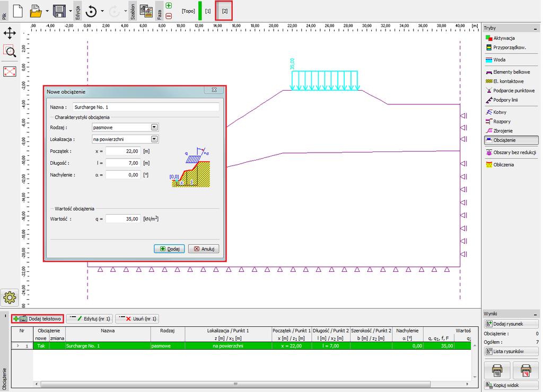Select the Surcharge No. 1 table row name
This screenshot has width=543, height=392.
(x=108, y=345)
